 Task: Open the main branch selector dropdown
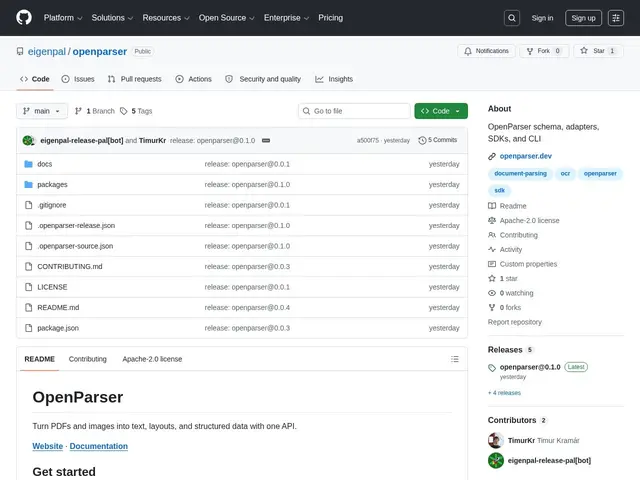click(x=42, y=111)
